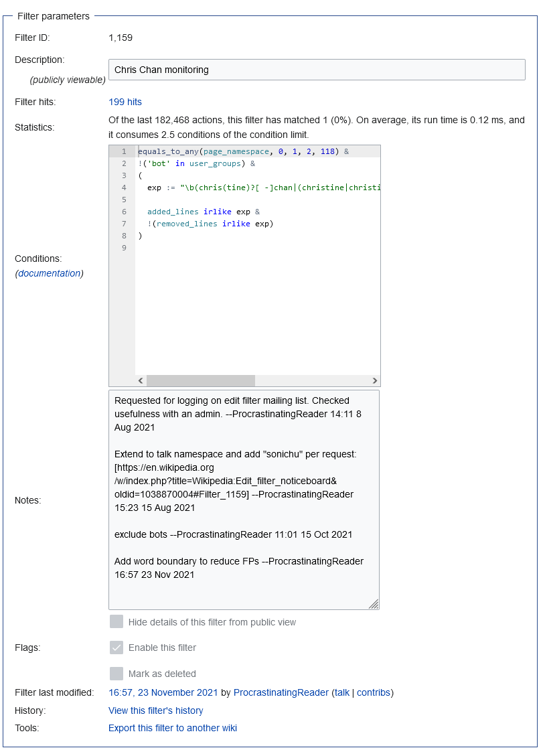
Task: Click the 'Add word boundary to reduce FPs' note
Action: (x=239, y=568)
